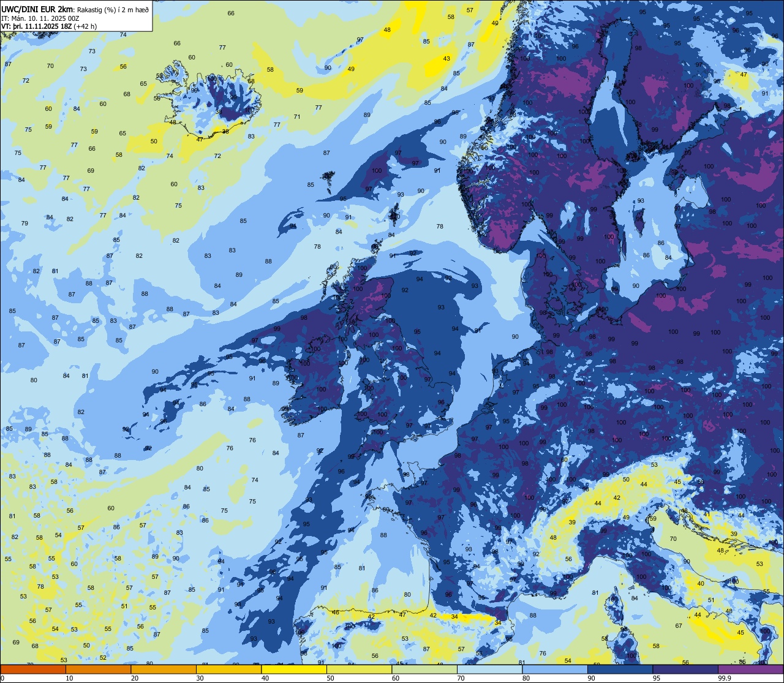Select the 90–95 legend color segment
Screen dimensions: 784x683
pyautogui.click(x=620, y=670)
